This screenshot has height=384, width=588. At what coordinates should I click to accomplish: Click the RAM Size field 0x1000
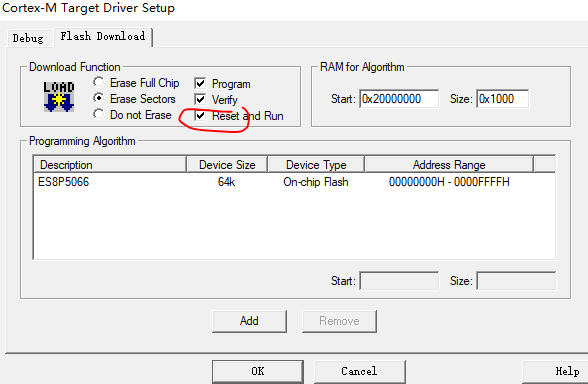tap(502, 99)
